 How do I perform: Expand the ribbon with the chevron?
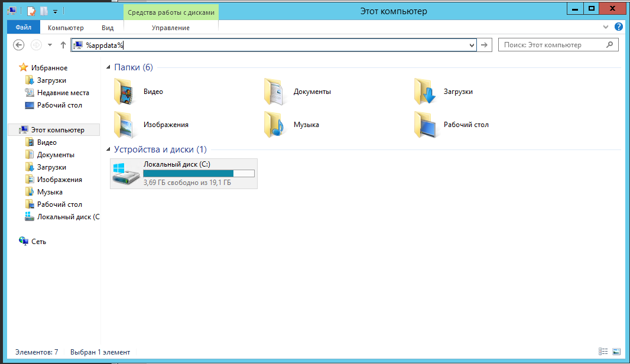click(x=606, y=27)
